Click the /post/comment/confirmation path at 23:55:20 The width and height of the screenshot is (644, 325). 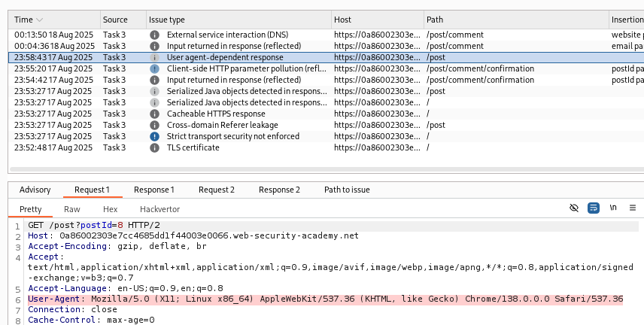pos(480,68)
